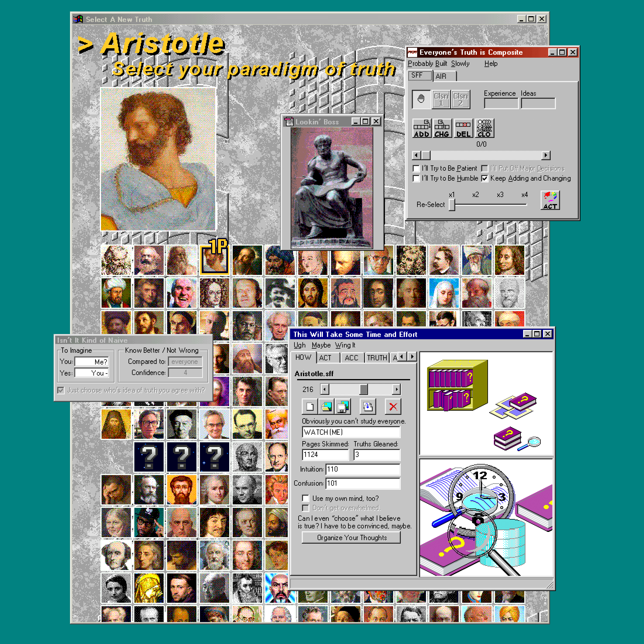Click the Composite window scrollbar thumb
The width and height of the screenshot is (644, 644).
(426, 155)
